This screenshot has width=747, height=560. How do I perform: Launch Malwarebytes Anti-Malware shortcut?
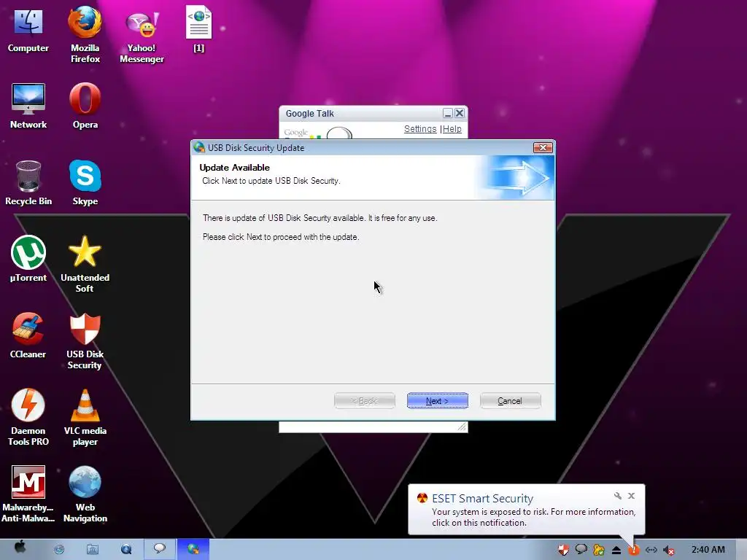[x=28, y=494]
